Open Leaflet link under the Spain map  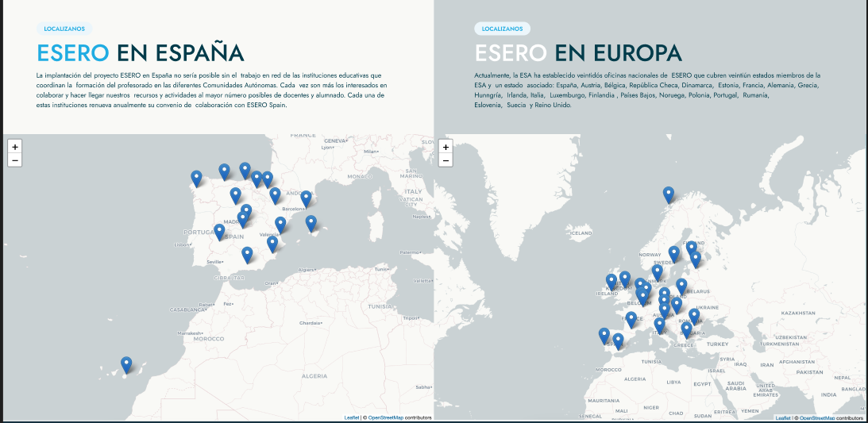[352, 417]
